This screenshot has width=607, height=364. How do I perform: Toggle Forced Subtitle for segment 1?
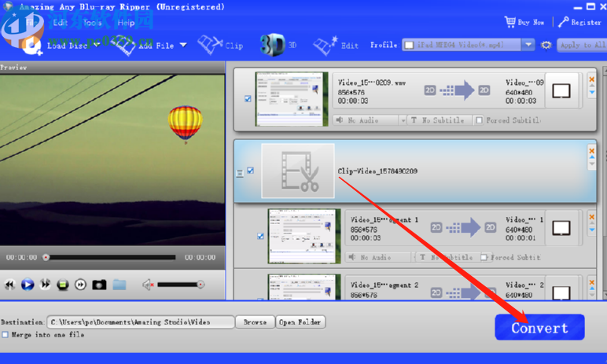[484, 257]
